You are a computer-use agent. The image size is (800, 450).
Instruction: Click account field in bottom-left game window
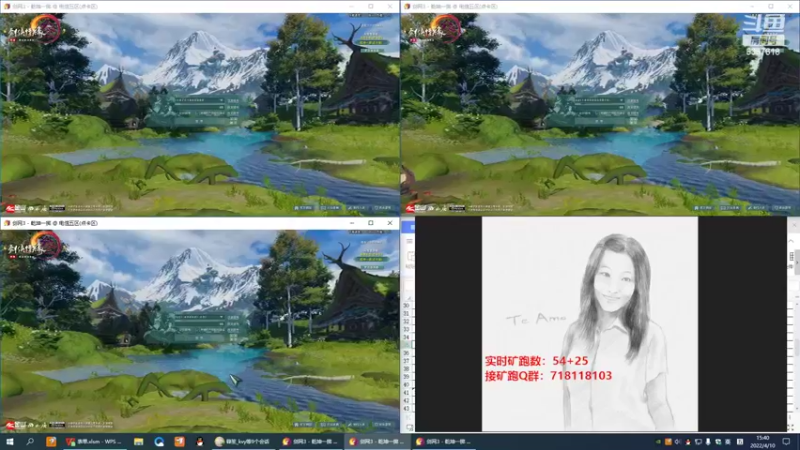pyautogui.click(x=199, y=317)
